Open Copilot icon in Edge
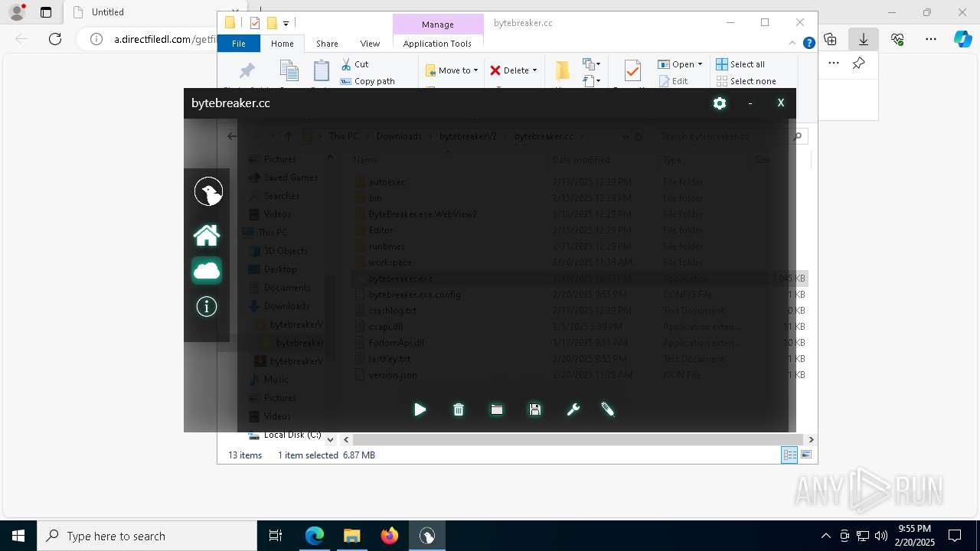The height and width of the screenshot is (551, 980). (962, 39)
